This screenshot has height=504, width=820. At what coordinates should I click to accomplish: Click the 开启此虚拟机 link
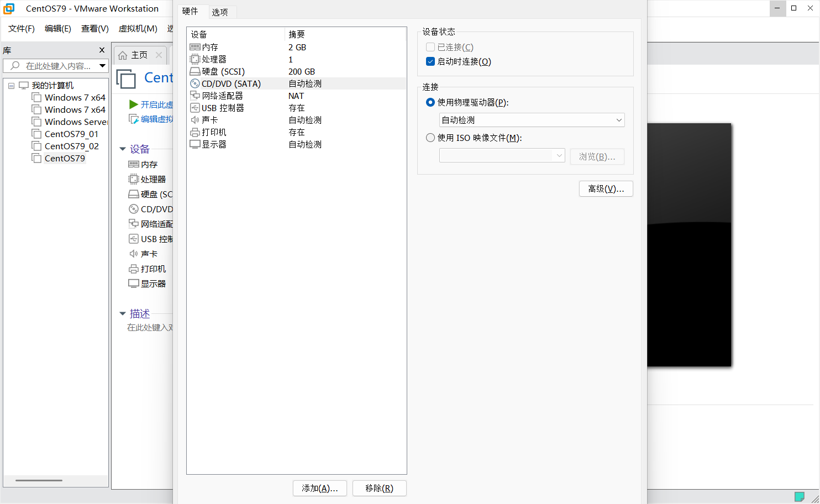[157, 104]
